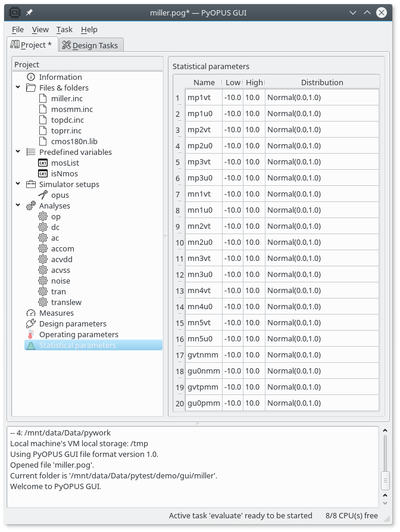Click log scrollbar bottom-most down arrow
400x532 pixels.
pos(385,503)
